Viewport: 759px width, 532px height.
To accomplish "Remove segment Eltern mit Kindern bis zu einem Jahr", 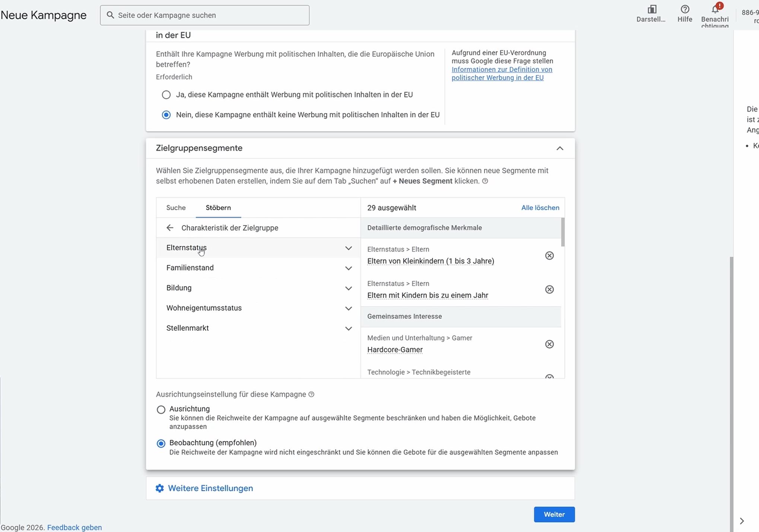I will (x=549, y=289).
